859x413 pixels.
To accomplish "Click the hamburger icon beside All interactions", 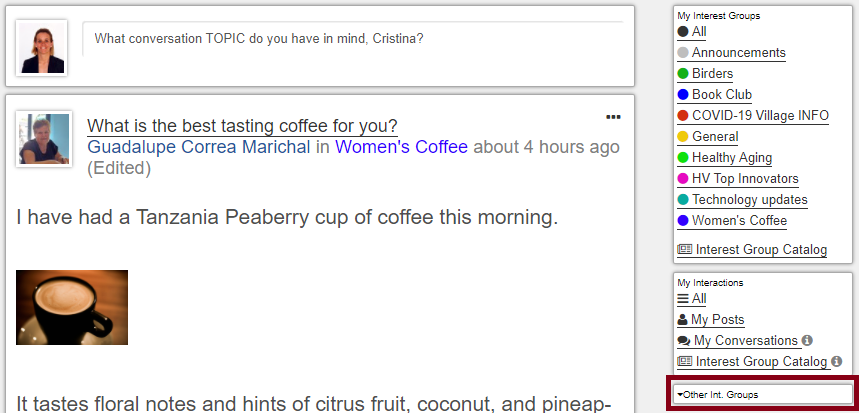I will coord(683,299).
